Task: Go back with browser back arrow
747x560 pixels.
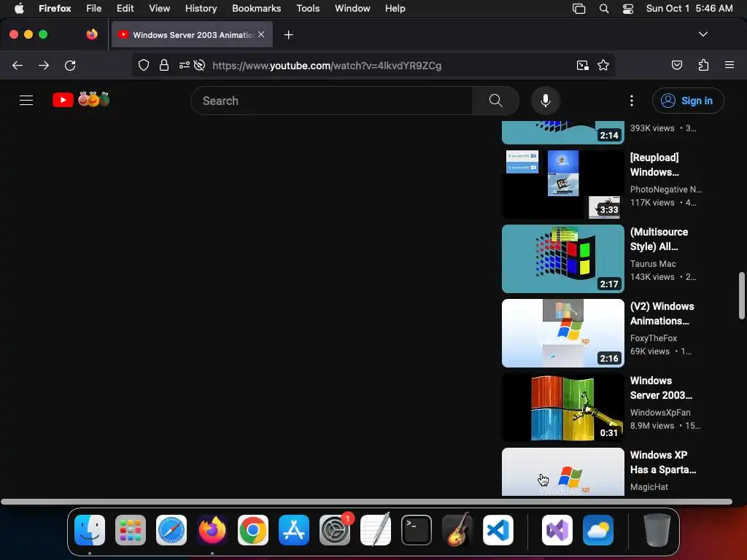Action: pyautogui.click(x=18, y=65)
